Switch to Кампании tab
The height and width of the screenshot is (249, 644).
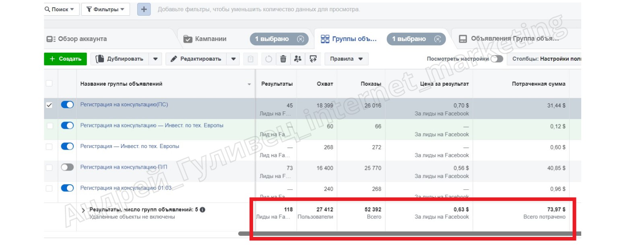point(205,39)
